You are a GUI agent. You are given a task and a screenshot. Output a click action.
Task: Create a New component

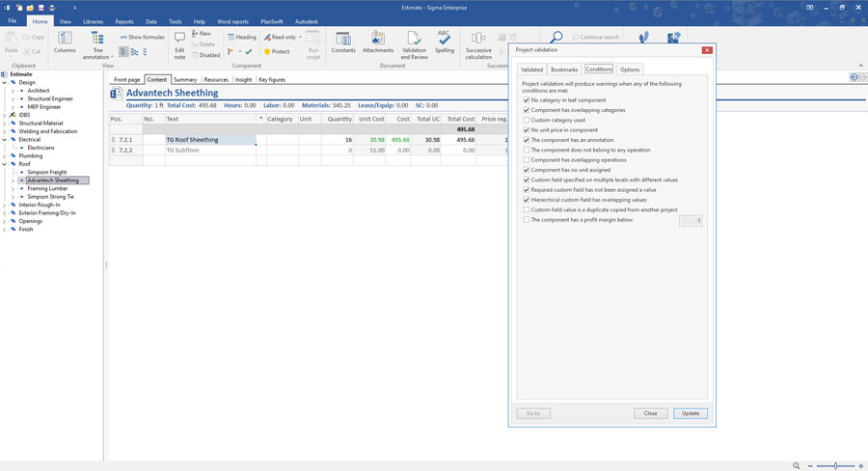(x=202, y=33)
